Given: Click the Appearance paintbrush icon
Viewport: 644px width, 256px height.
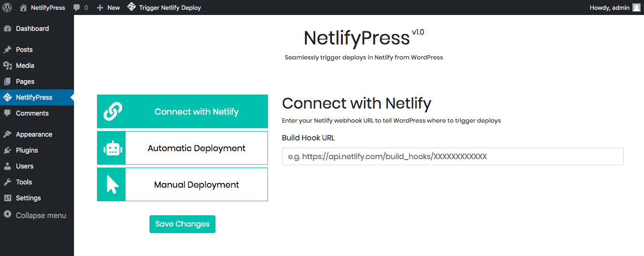Looking at the screenshot, I should [x=7, y=134].
